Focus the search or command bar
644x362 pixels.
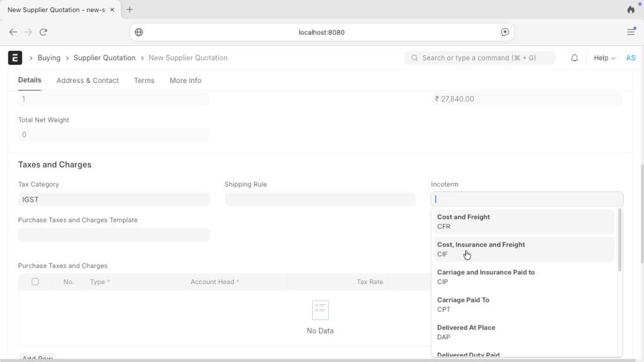(481, 58)
